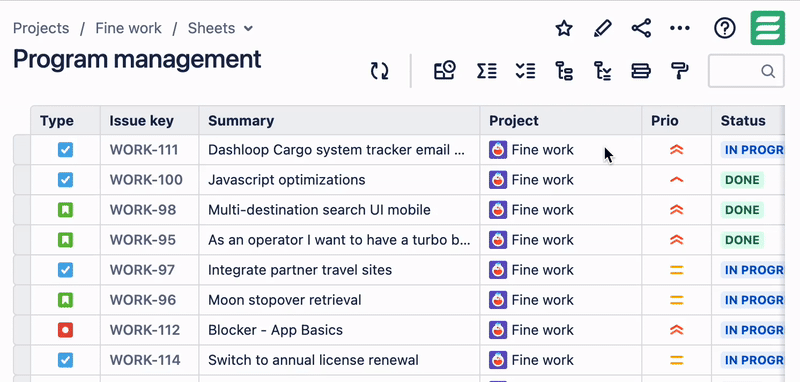800x382 pixels.
Task: Click the refresh sync arrows icon
Action: tap(380, 71)
